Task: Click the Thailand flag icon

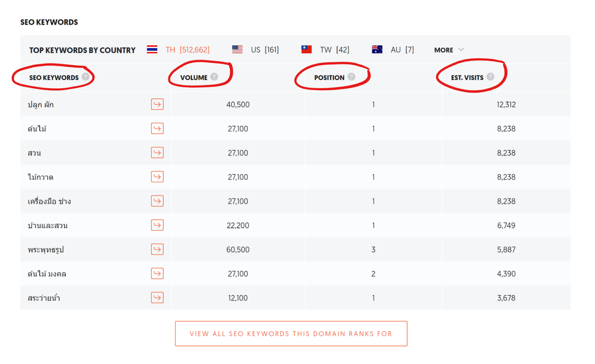Action: tap(152, 49)
